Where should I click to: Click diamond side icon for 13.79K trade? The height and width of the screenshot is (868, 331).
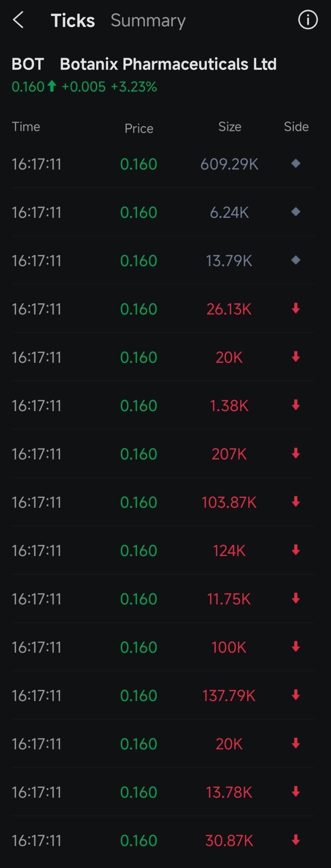pos(296,260)
